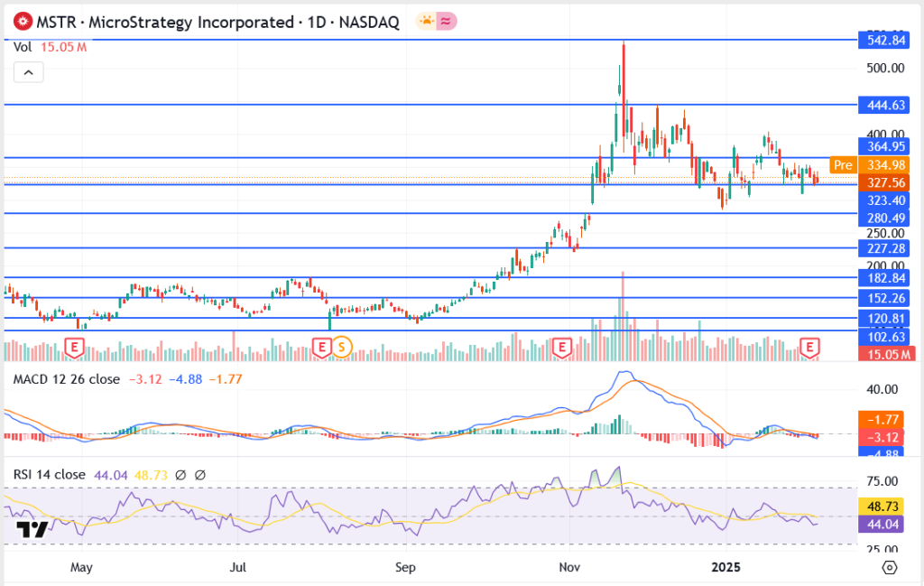924x586 pixels.
Task: Click the February 2025 earnings E marker
Action: (810, 346)
